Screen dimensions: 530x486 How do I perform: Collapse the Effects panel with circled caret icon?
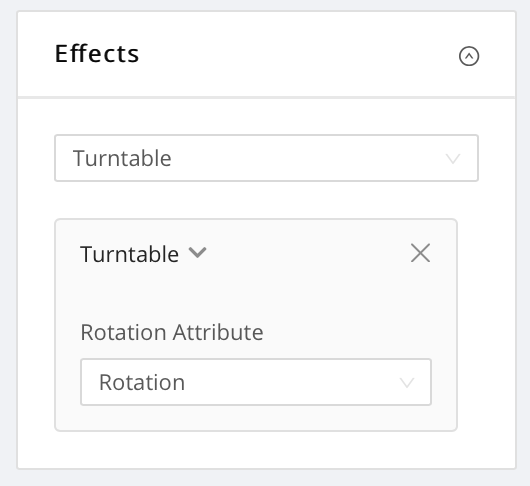pyautogui.click(x=469, y=56)
